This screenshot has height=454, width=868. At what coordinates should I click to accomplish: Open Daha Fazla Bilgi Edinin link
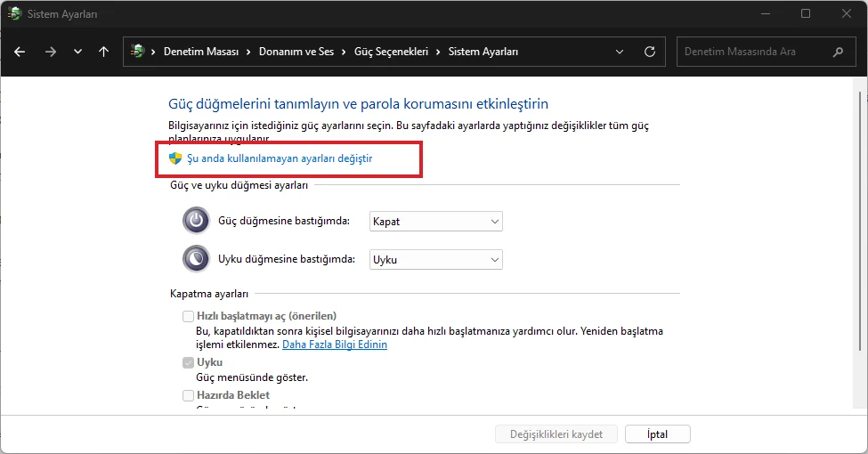335,345
